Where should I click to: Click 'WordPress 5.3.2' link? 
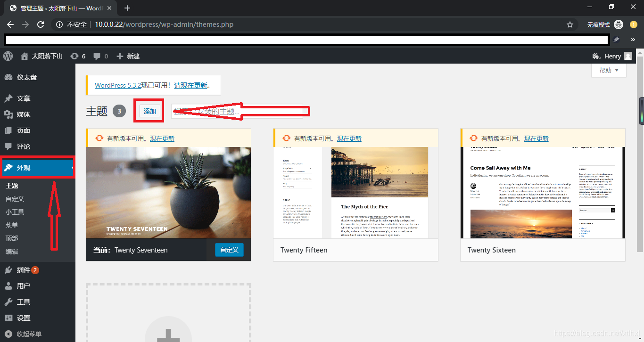118,85
